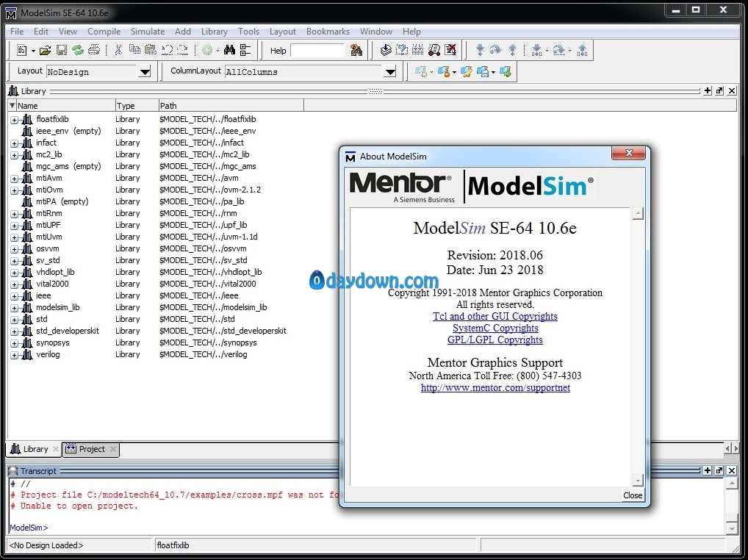Image resolution: width=748 pixels, height=560 pixels.
Task: Expand the vital2000 library node
Action: point(14,284)
